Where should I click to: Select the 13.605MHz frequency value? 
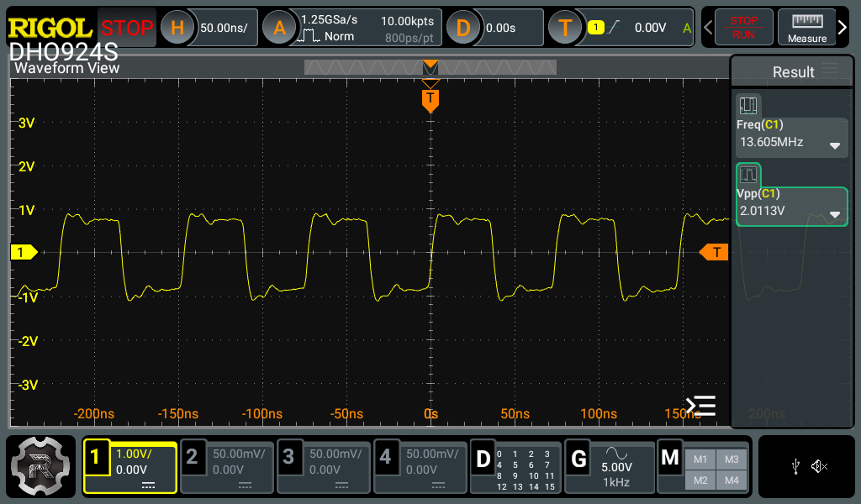(x=772, y=142)
